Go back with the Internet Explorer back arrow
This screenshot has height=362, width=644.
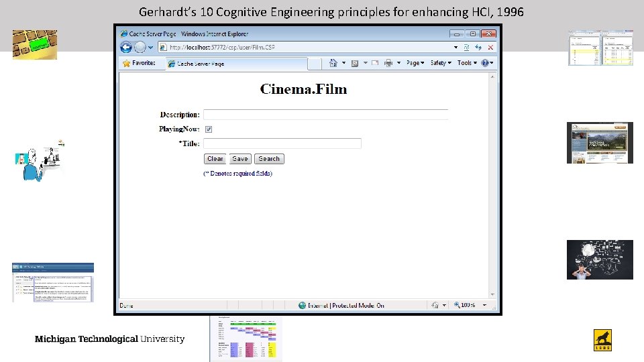pos(126,47)
